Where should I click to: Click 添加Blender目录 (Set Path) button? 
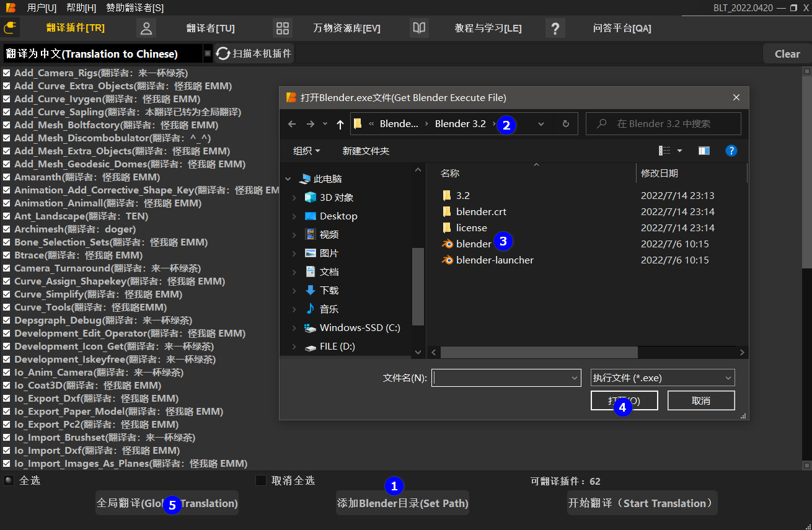point(403,503)
